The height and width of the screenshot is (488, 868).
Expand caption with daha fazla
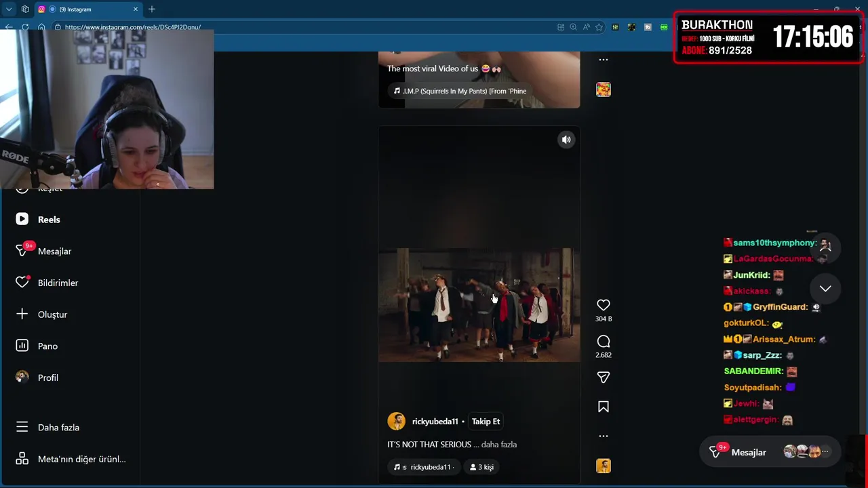click(x=499, y=445)
